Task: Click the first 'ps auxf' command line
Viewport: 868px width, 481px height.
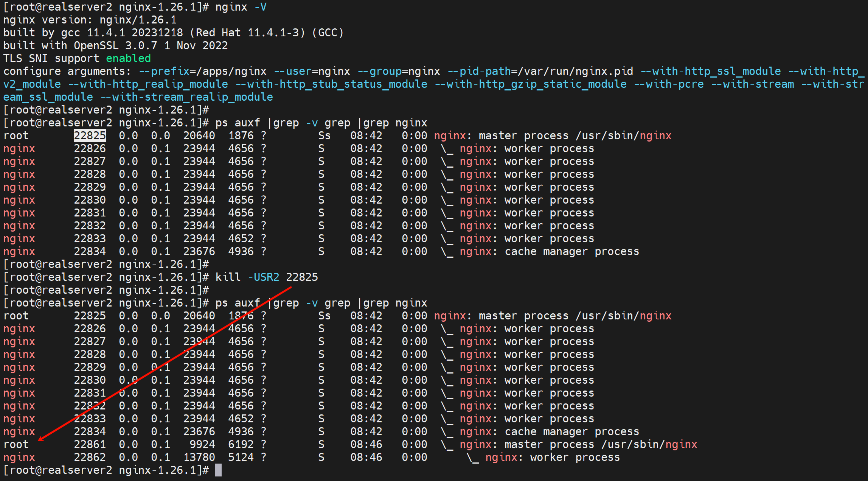Action: coord(321,123)
